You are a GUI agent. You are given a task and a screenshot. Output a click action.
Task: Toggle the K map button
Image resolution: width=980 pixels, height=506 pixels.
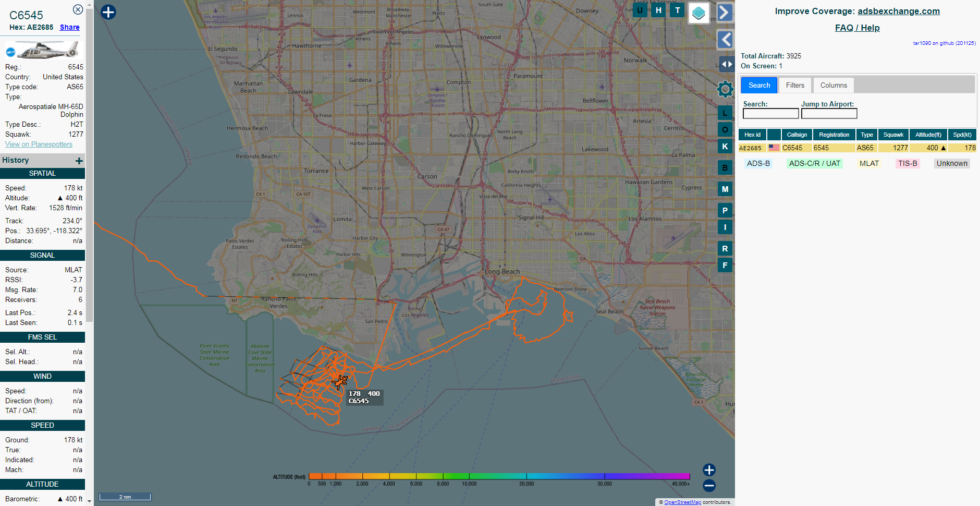point(725,146)
